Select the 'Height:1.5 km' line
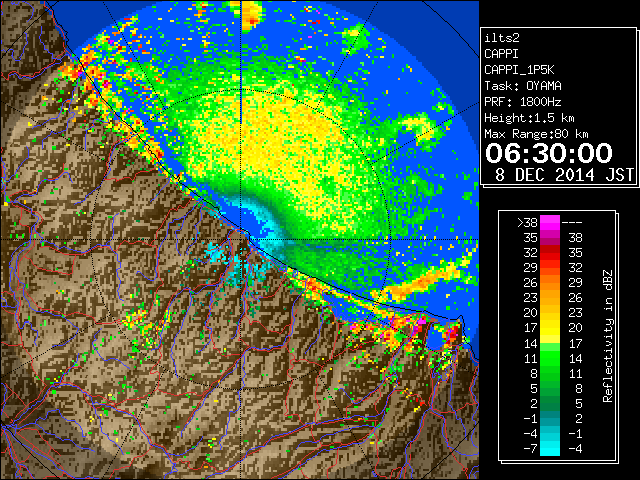Viewport: 640px width, 480px height. 529,118
